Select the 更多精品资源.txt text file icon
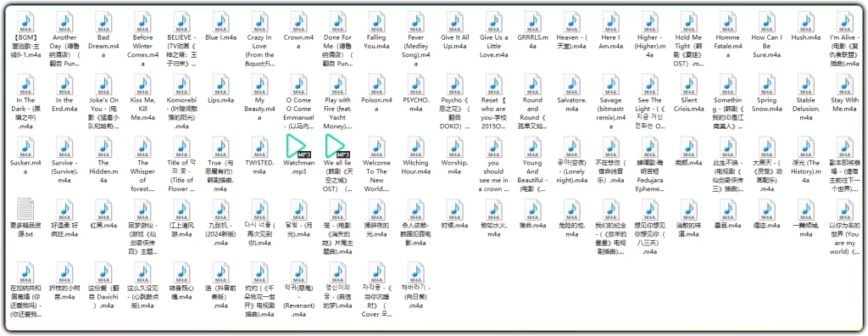The width and height of the screenshot is (868, 336). pyautogui.click(x=25, y=210)
